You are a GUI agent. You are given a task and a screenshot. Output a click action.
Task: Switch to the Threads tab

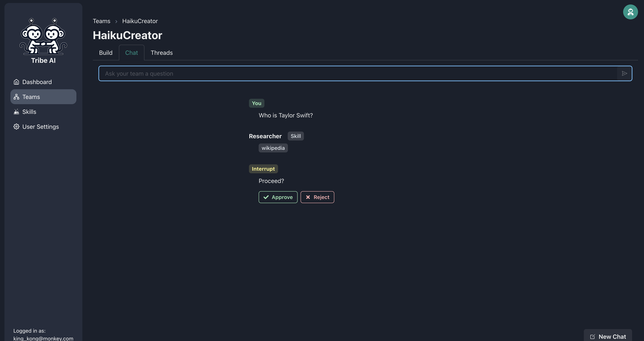[162, 53]
